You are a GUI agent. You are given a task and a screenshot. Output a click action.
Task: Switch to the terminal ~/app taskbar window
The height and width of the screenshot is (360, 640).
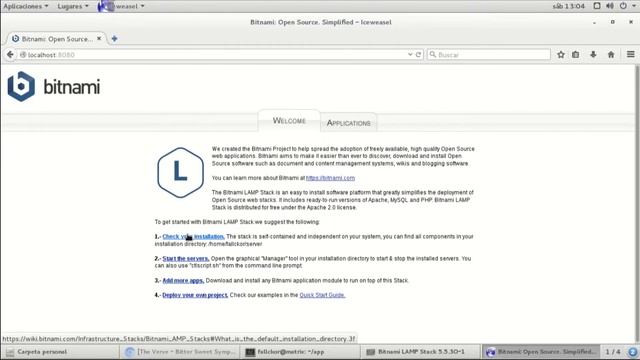pos(300,351)
